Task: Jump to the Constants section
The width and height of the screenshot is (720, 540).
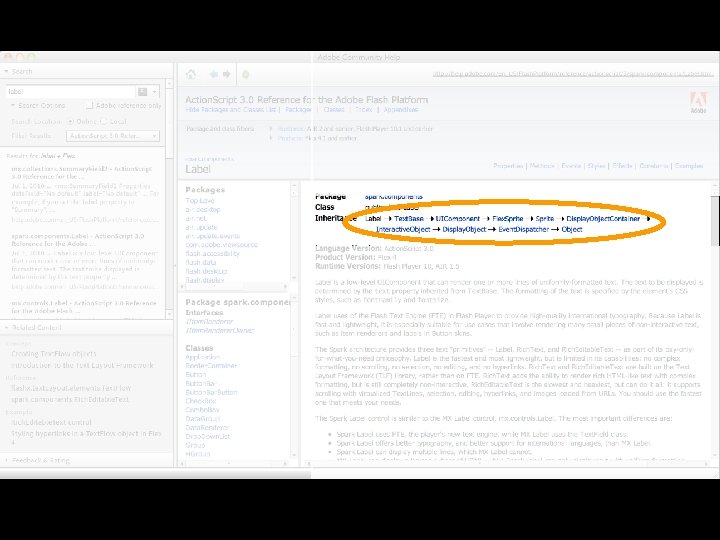Action: [x=654, y=166]
